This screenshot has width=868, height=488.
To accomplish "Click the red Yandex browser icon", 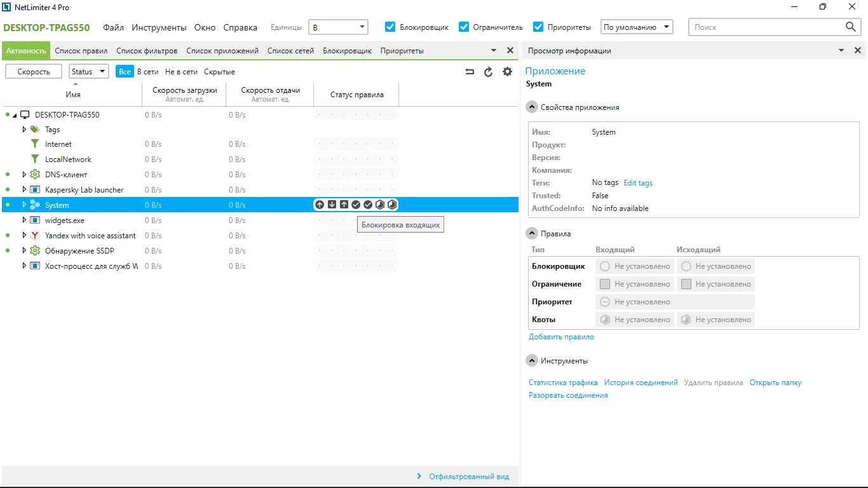I will [35, 236].
